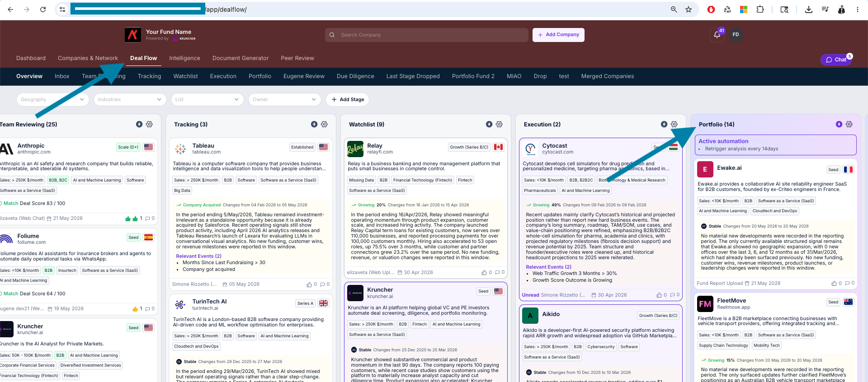Open the FD user avatar menu
The image size is (868, 382).
(736, 35)
